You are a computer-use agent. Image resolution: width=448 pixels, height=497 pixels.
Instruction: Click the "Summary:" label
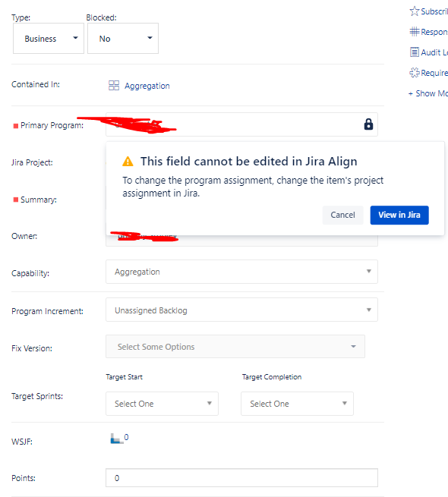pyautogui.click(x=39, y=200)
